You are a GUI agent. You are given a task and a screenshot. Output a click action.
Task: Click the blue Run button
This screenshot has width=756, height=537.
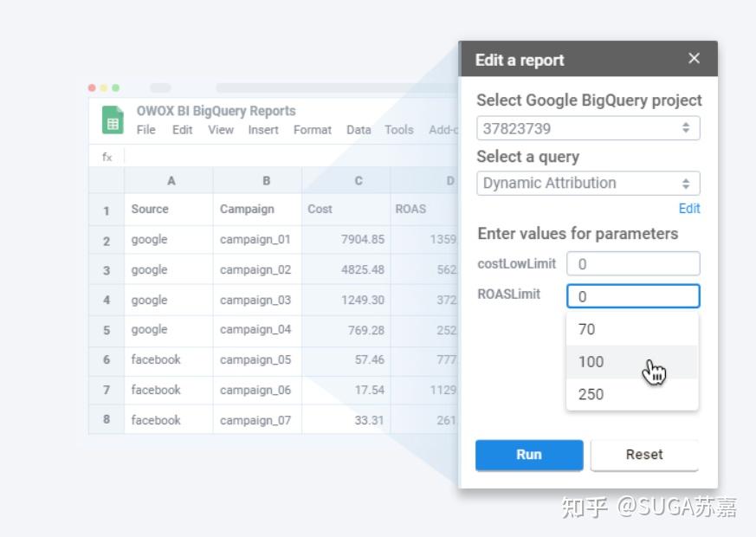tap(529, 455)
